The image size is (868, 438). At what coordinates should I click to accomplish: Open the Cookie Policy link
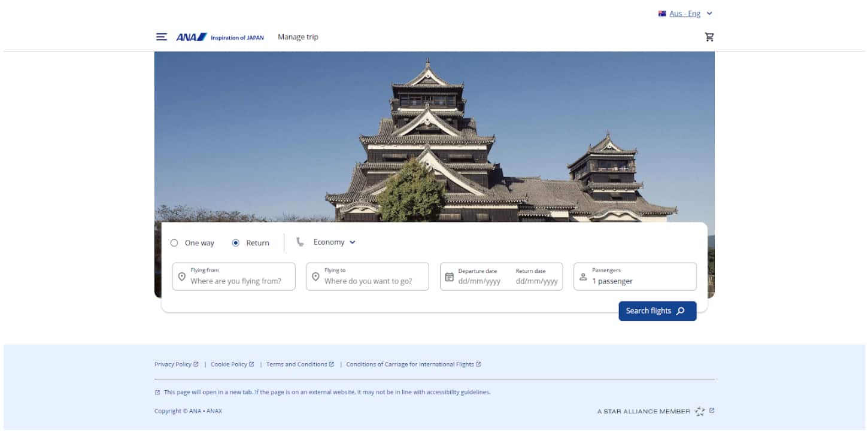[230, 364]
